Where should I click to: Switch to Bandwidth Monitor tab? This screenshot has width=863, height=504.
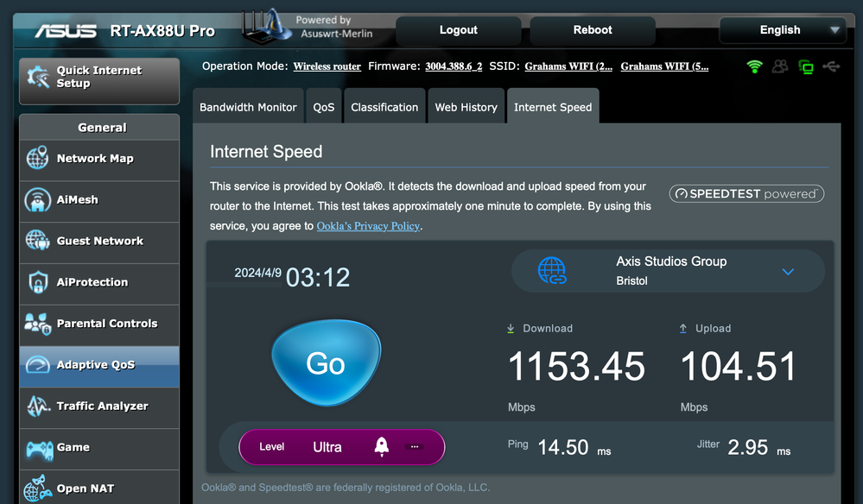[248, 107]
